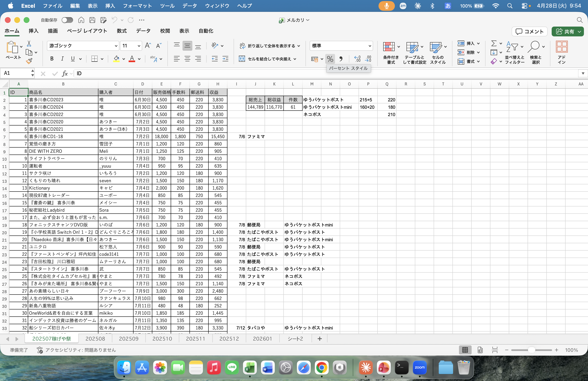Open the 挿入 ribbon tab
Viewport: 588px width, 381px height.
coord(34,31)
